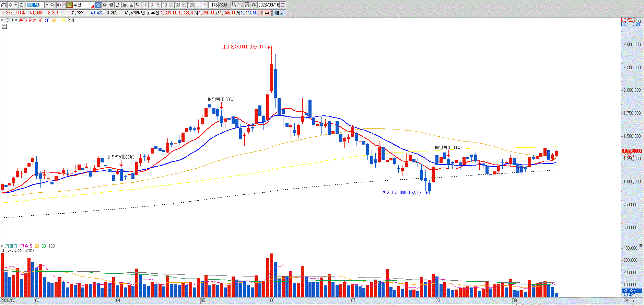Click the 종가 단순 moving average legend
Viewport: 644px width, 305px height.
[28, 20]
